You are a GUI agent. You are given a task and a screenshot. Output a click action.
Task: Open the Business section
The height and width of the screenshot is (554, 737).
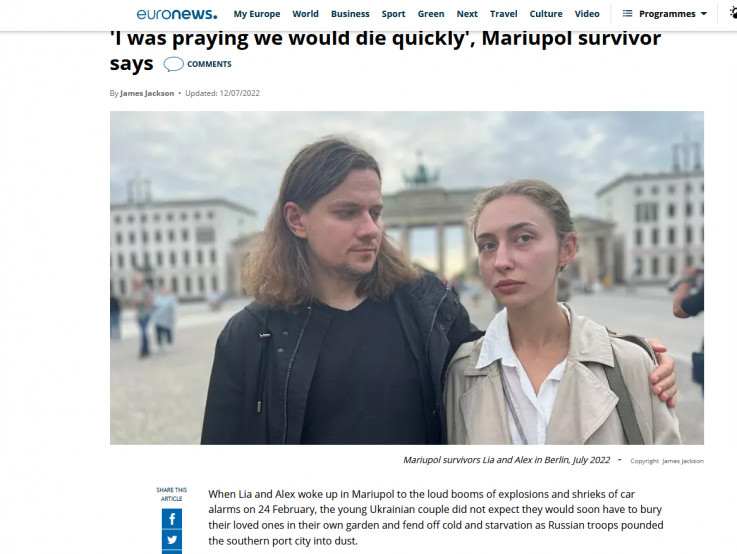(x=350, y=14)
